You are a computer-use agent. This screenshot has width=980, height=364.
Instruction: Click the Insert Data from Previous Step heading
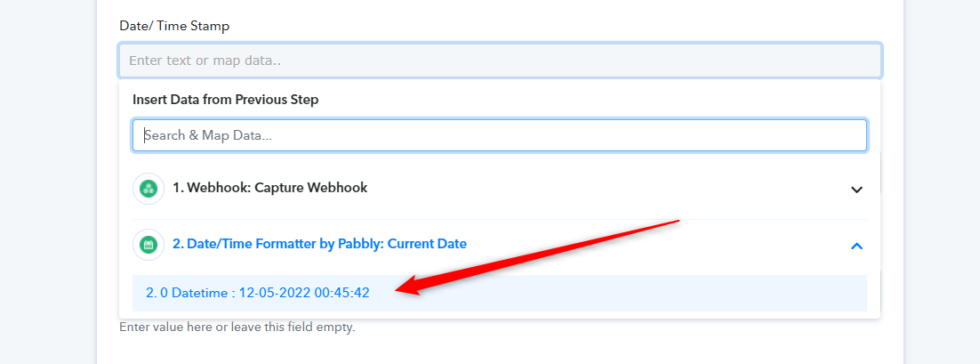tap(226, 100)
